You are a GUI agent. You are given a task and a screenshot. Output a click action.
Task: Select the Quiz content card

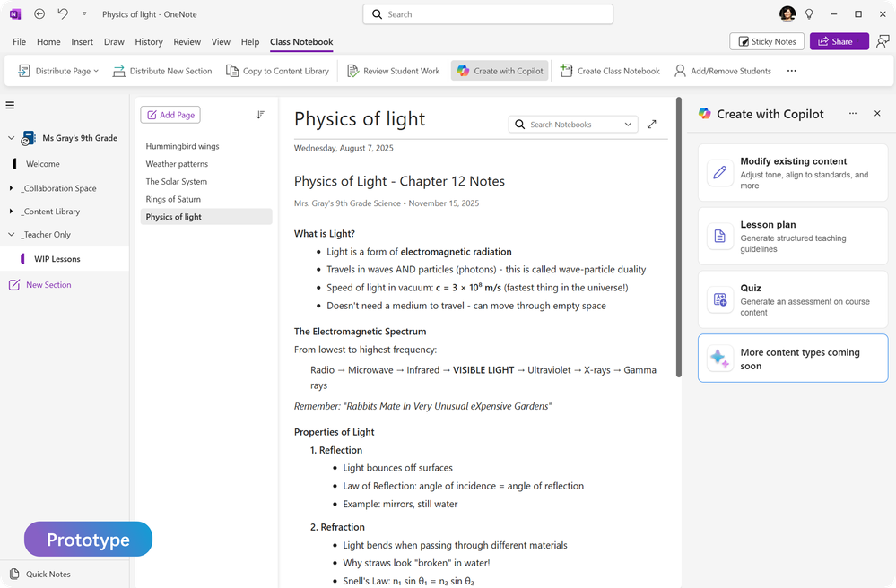point(793,300)
